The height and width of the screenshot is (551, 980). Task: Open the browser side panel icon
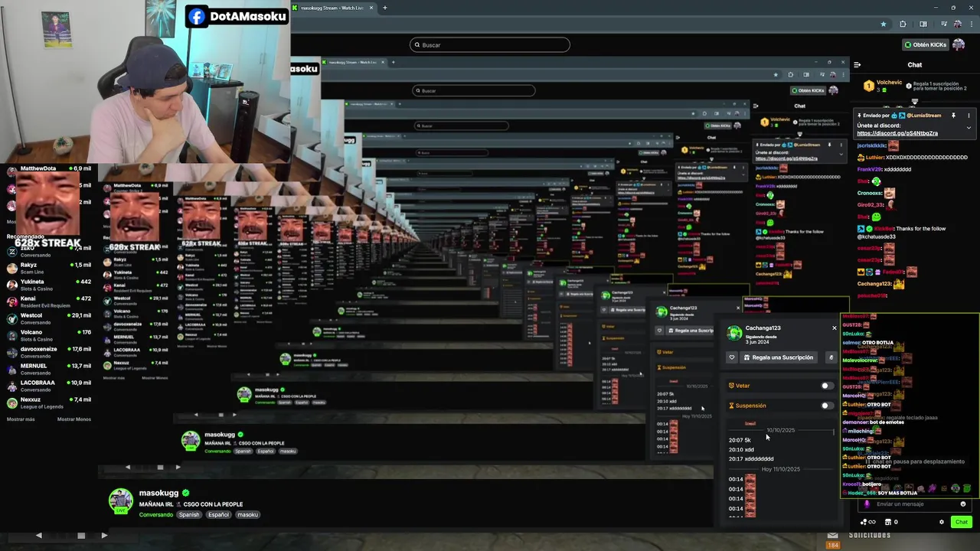click(923, 24)
